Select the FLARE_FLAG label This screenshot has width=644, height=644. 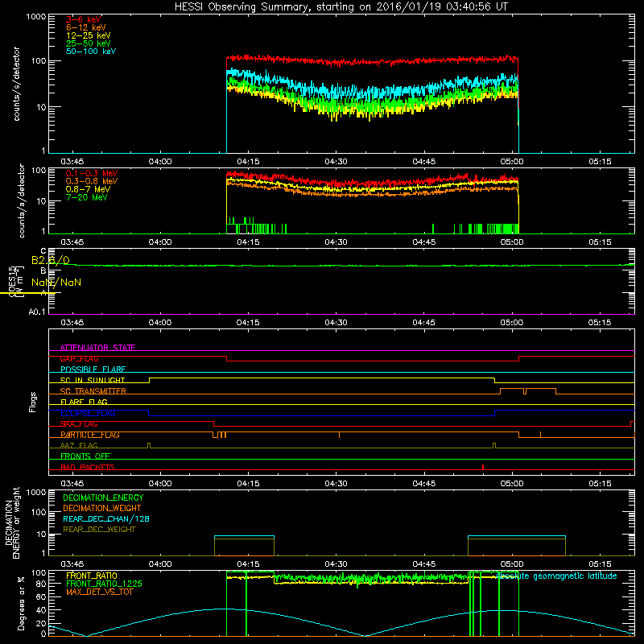coord(84,402)
